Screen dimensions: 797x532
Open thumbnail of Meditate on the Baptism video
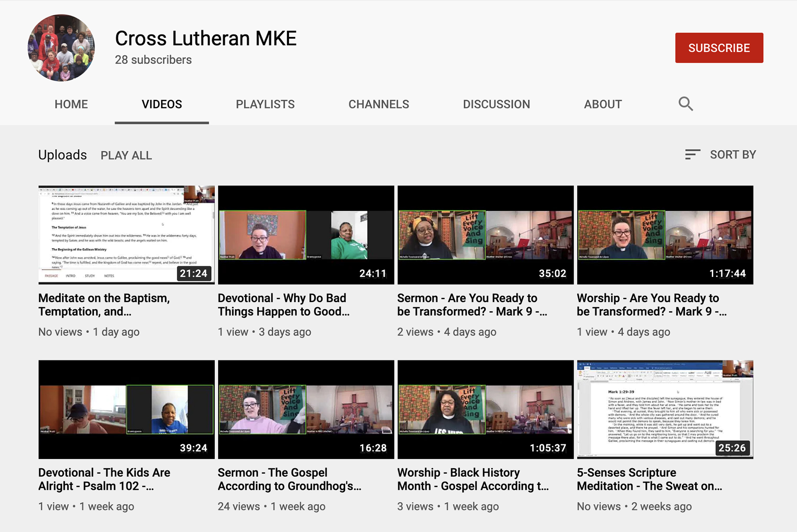click(126, 235)
